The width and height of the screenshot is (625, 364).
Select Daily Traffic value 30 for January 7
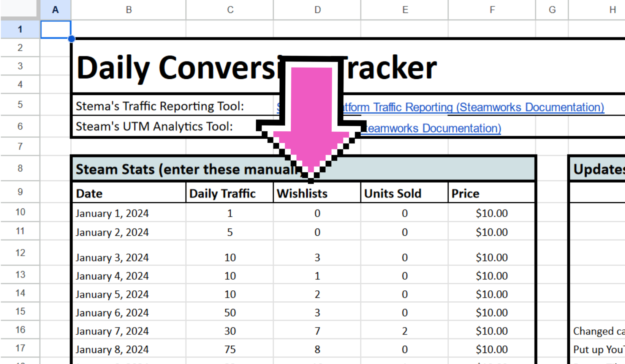229,331
